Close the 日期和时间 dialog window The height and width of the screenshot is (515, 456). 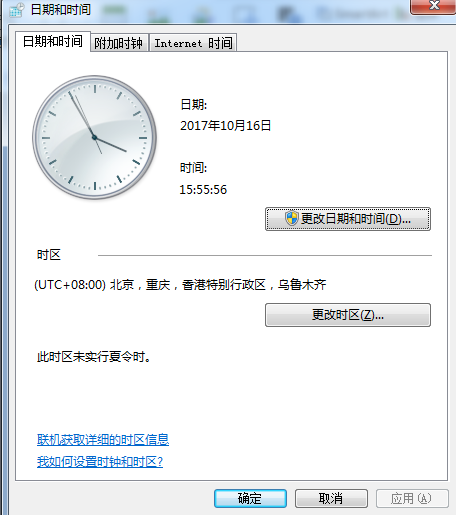433,7
